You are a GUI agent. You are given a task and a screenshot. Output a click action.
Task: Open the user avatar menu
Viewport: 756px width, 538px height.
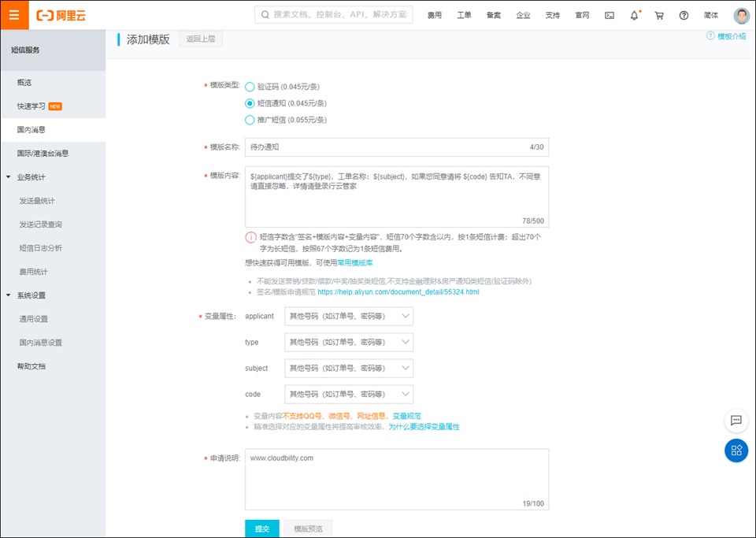click(741, 15)
